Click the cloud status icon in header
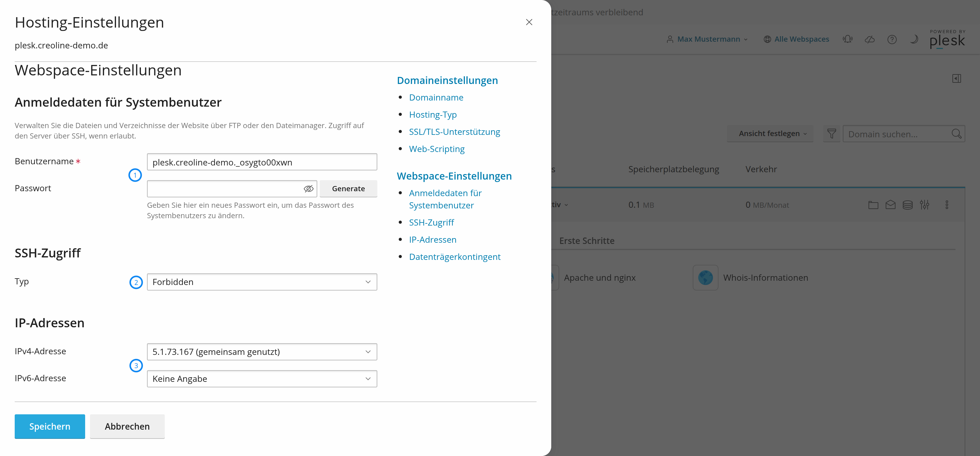The width and height of the screenshot is (980, 456). [x=870, y=39]
